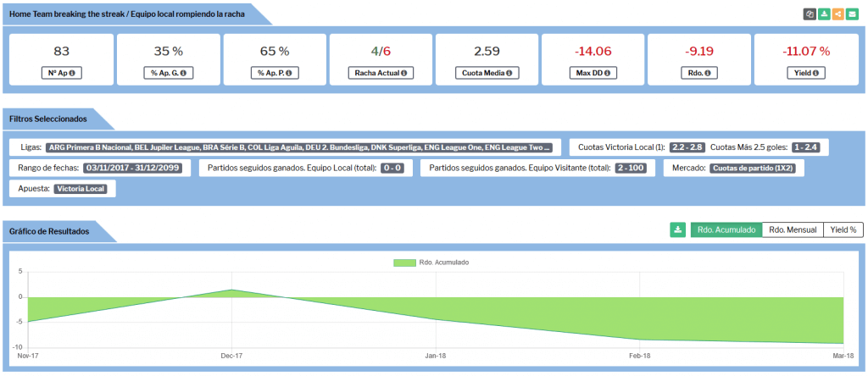Click the green email envelope icon
Viewport: 868px width, 376px height.
point(852,14)
